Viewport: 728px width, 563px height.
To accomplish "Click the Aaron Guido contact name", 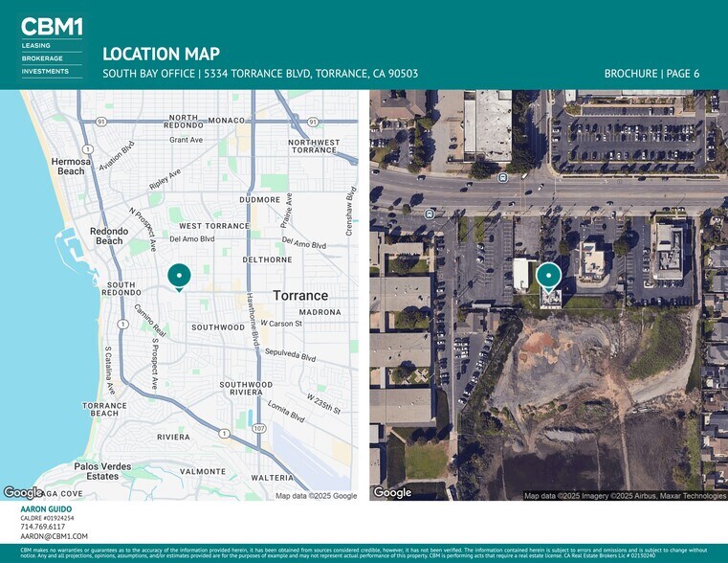I will pos(47,509).
